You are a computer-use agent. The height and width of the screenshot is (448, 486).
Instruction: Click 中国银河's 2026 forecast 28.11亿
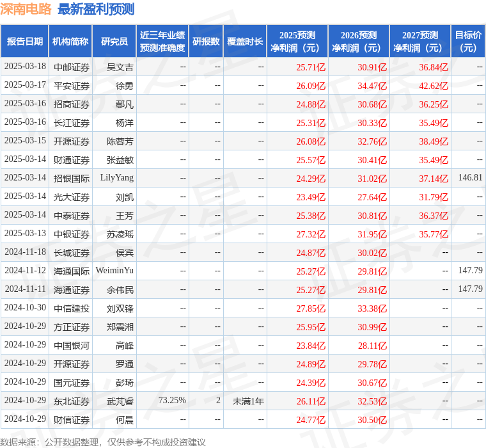(x=372, y=346)
